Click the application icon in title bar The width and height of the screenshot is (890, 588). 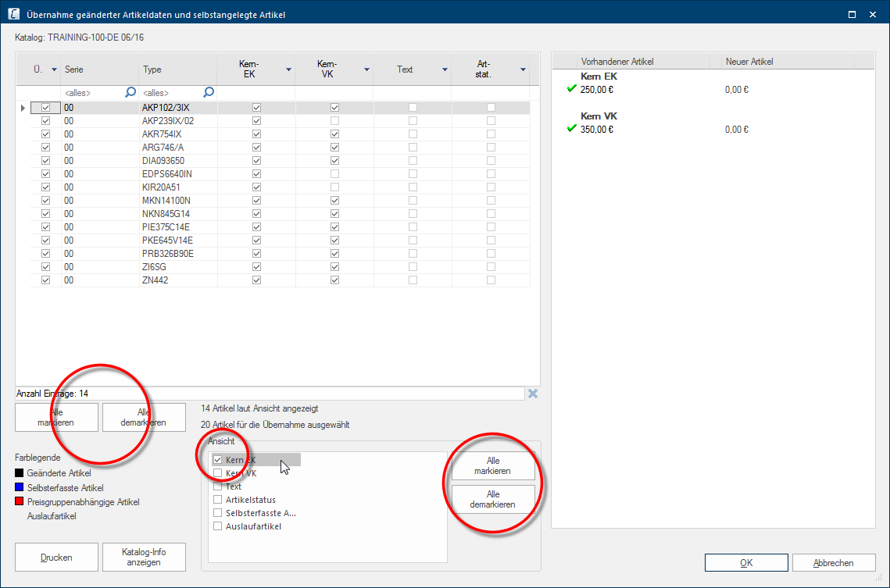pyautogui.click(x=14, y=14)
